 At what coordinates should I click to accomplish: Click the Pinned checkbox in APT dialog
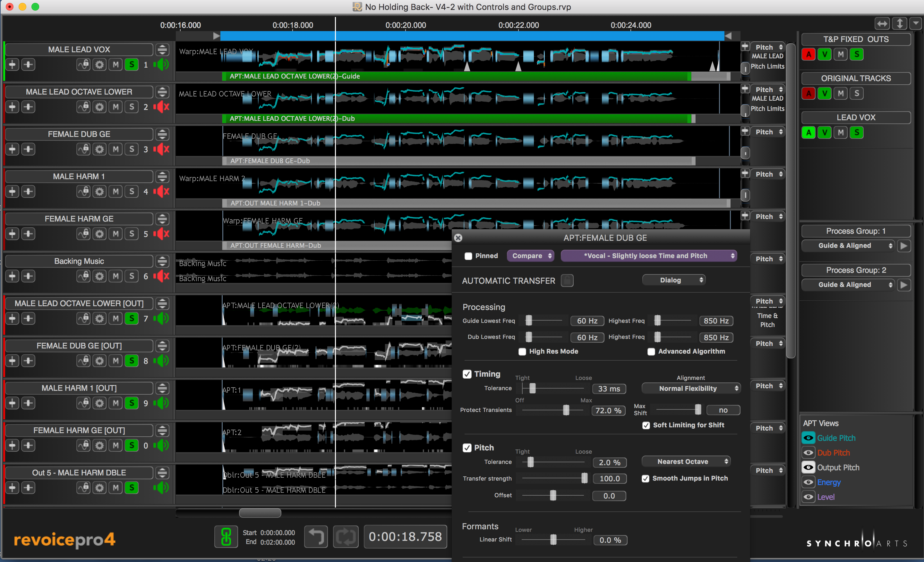[468, 256]
